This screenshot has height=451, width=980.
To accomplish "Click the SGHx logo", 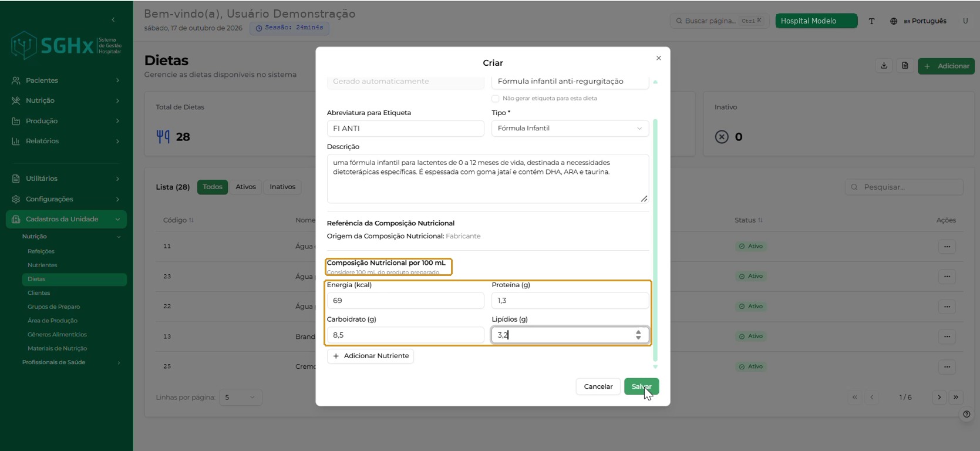I will (66, 45).
